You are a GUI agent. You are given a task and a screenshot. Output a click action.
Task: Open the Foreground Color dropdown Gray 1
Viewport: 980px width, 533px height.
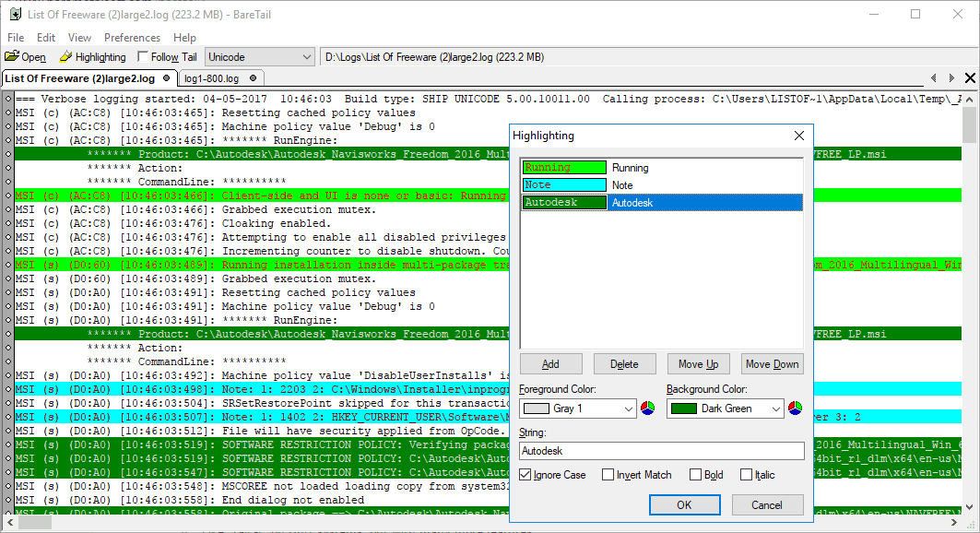pos(577,409)
